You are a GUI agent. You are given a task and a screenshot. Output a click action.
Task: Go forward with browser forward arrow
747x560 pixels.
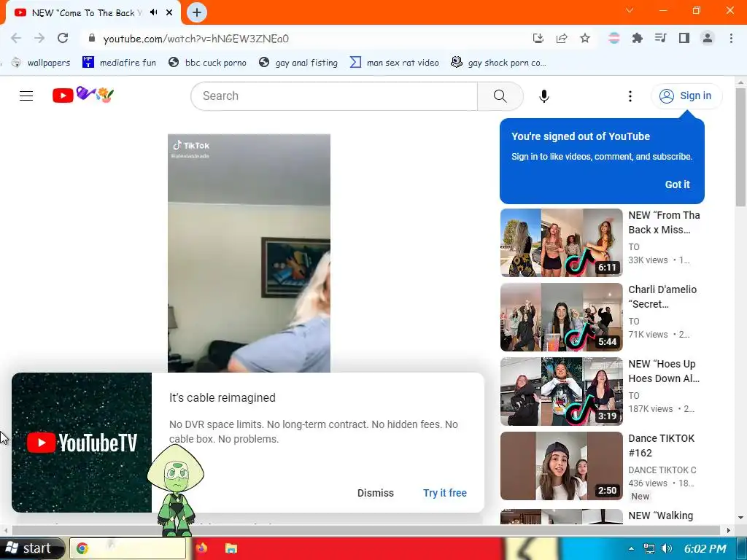tap(39, 38)
